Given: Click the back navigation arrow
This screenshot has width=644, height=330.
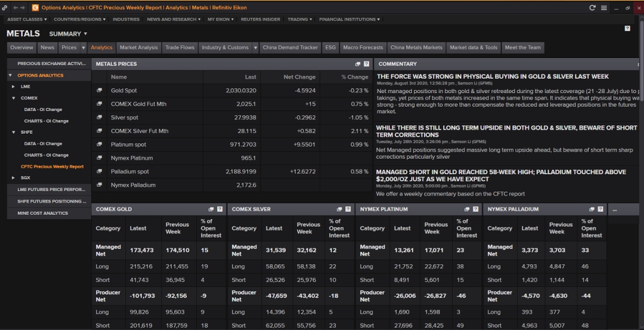Looking at the screenshot, I should point(15,7).
